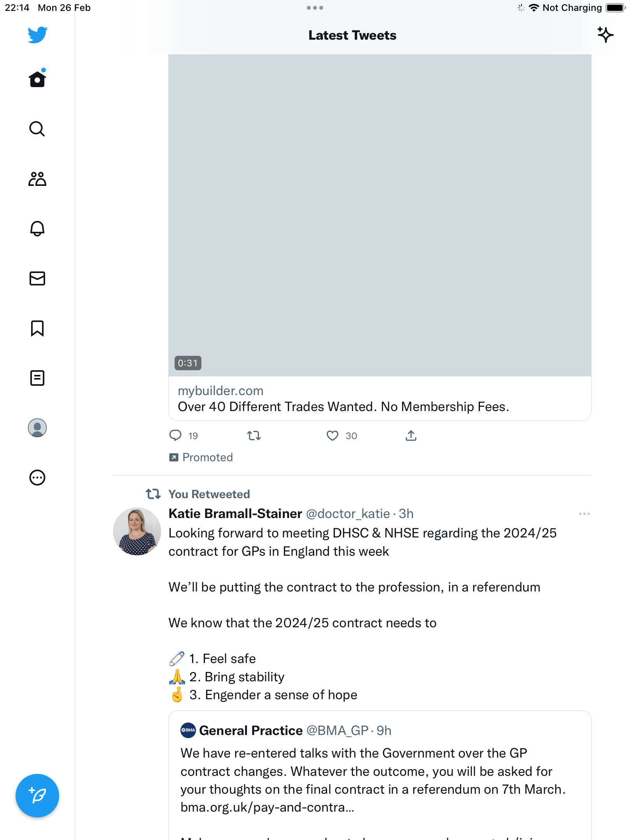Reply to the promoted tweet with 19 comments
Image resolution: width=630 pixels, height=840 pixels.
click(x=175, y=436)
